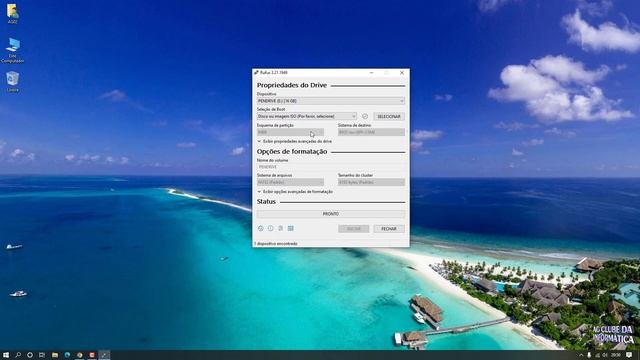
Task: Open Chrome from taskbar
Action: 80,355
